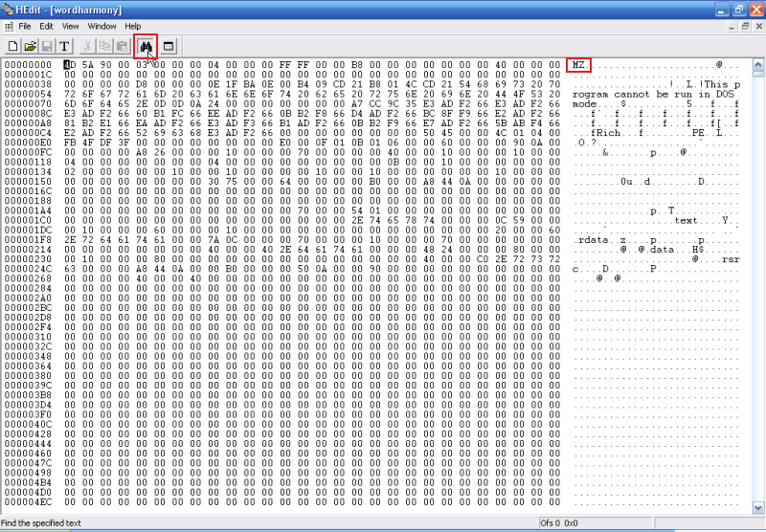Image resolution: width=766 pixels, height=532 pixels.
Task: Open the Window menu
Action: 101,27
